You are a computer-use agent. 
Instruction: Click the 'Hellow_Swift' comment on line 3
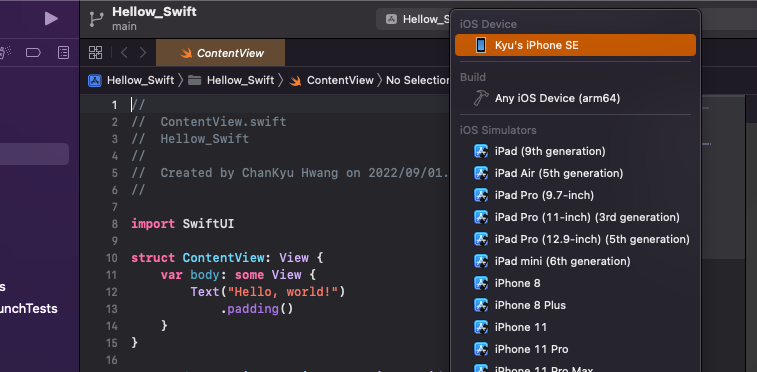coord(190,139)
